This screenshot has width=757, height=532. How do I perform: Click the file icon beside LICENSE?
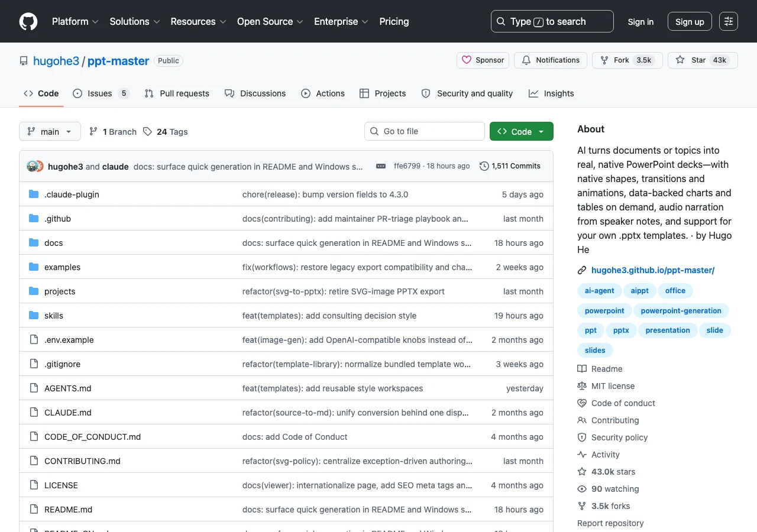pos(34,485)
